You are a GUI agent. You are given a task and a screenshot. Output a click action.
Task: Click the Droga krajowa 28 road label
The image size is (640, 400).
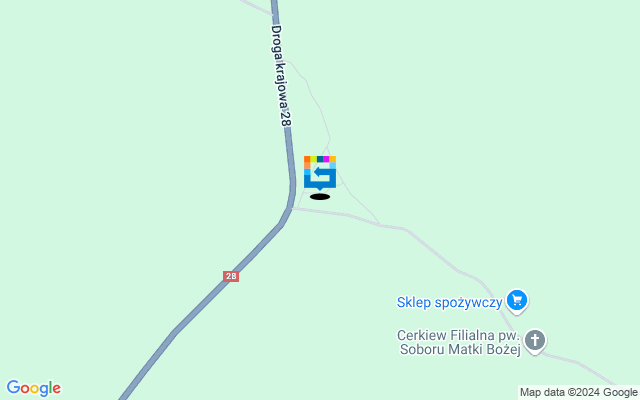click(x=281, y=76)
